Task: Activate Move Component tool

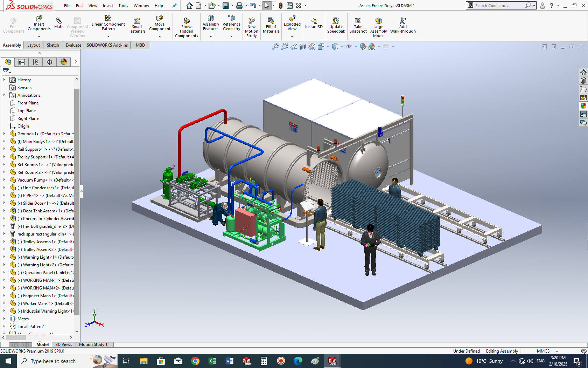Action: pyautogui.click(x=160, y=23)
